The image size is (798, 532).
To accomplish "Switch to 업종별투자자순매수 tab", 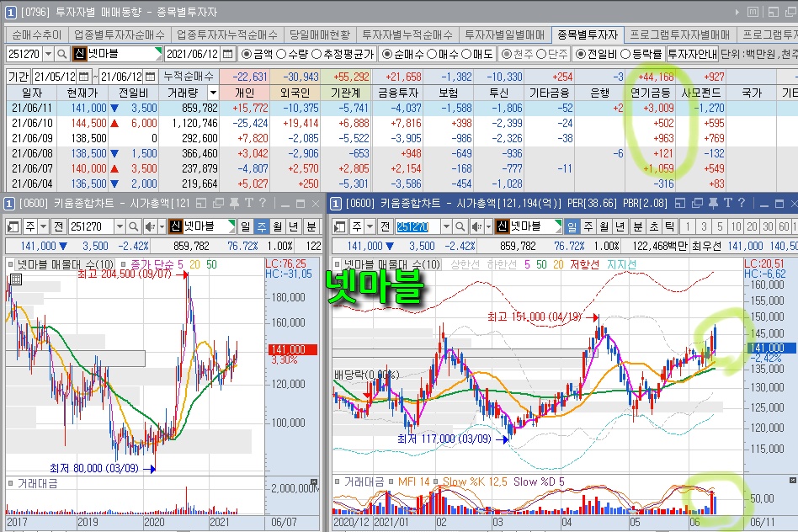I will (119, 35).
